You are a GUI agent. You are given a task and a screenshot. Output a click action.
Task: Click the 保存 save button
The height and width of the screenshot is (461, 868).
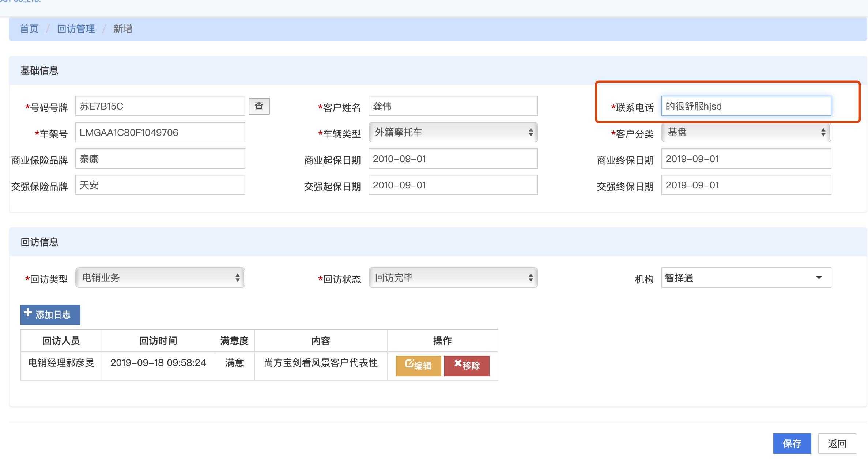[792, 443]
